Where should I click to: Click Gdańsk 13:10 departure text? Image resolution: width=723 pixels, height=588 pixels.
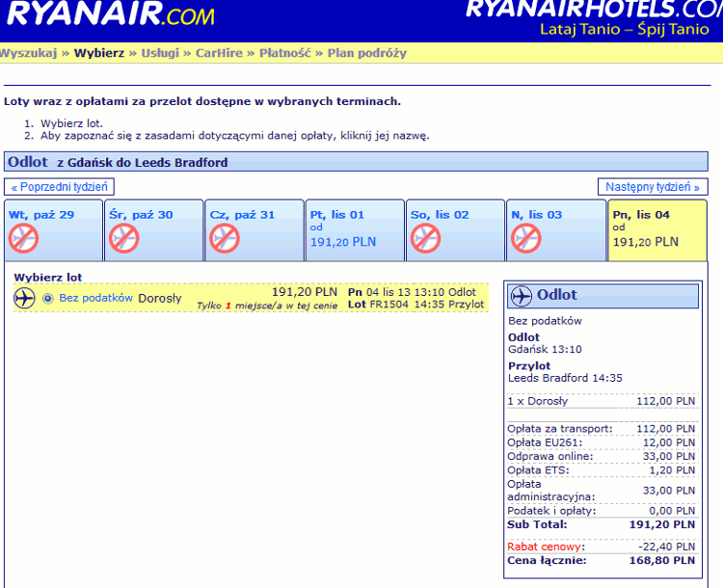pyautogui.click(x=545, y=350)
